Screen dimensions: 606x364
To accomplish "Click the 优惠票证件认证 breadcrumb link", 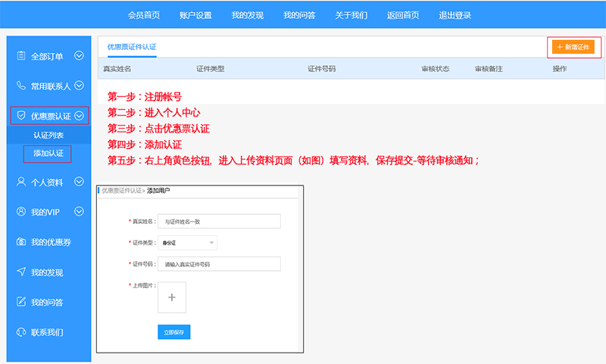I will point(122,191).
